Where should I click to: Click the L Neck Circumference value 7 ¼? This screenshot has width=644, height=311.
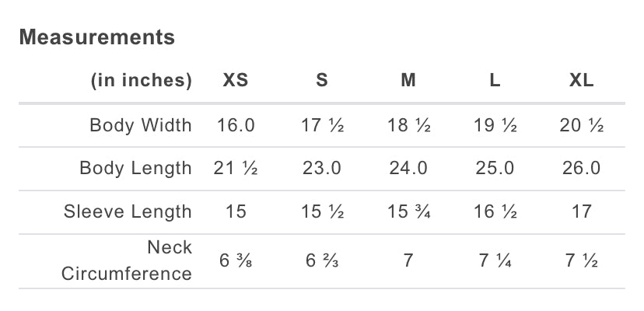[495, 260]
